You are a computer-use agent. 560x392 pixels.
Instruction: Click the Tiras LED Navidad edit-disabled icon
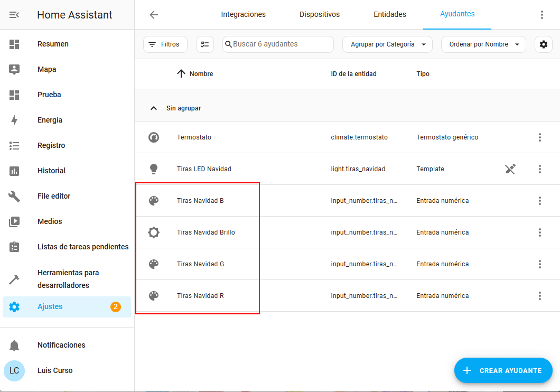click(x=510, y=169)
